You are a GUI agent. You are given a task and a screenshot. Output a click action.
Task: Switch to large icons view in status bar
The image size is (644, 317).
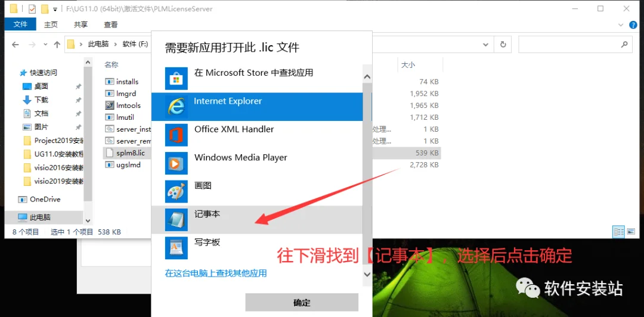[x=631, y=232]
